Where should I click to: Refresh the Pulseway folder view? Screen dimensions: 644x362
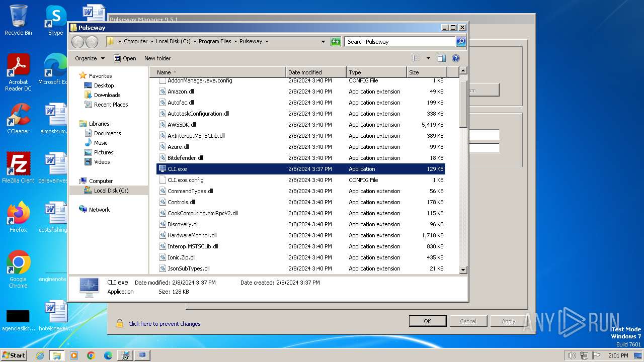[x=336, y=42]
